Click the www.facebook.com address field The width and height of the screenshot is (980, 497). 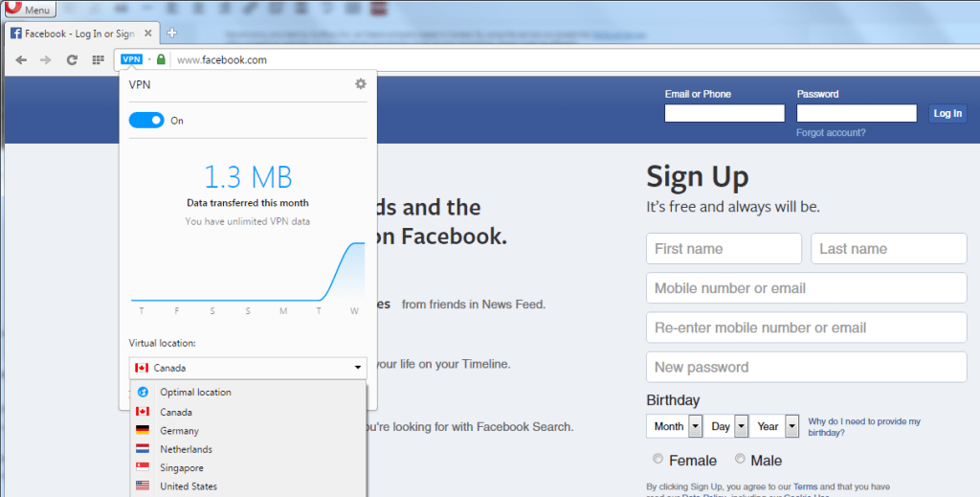(x=222, y=60)
